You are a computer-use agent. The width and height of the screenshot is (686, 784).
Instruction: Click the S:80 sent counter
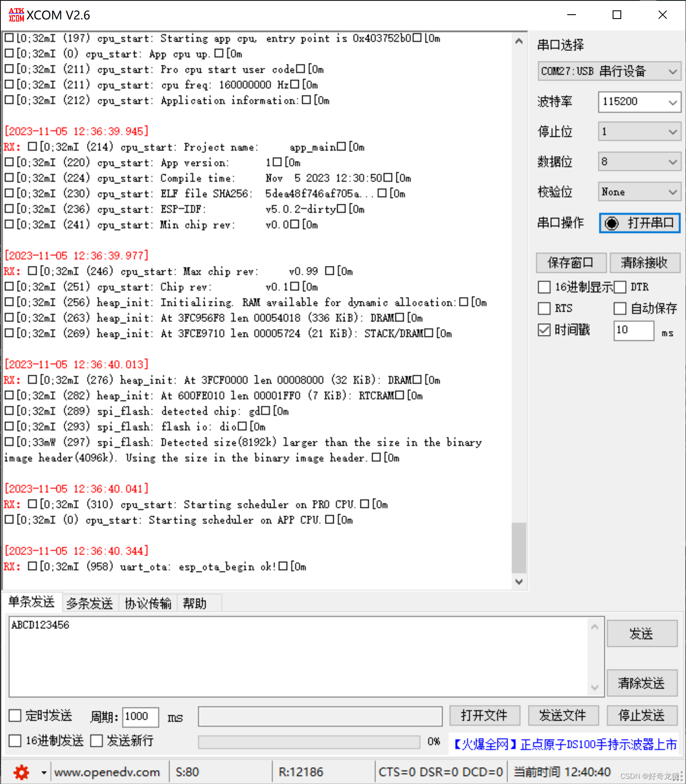point(187,772)
